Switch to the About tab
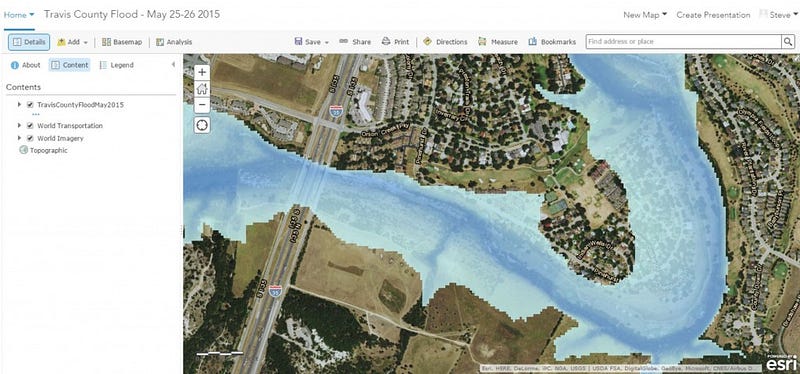 (26, 65)
